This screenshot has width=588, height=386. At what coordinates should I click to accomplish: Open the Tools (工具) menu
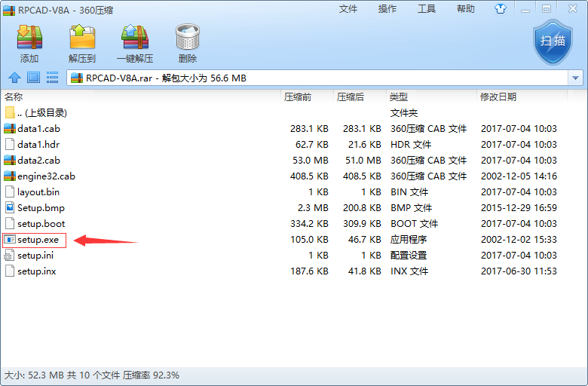tap(427, 9)
